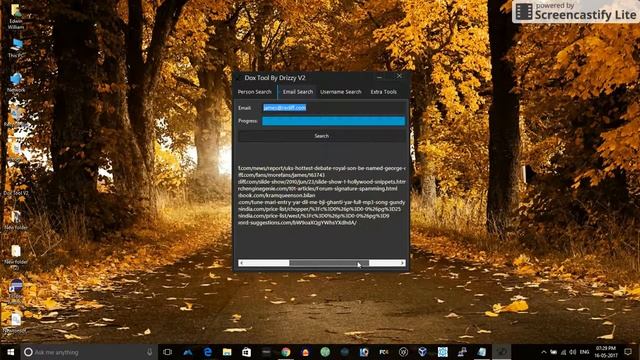The width and height of the screenshot is (640, 360).
Task: Click the Cortana microphone icon
Action: 150,352
